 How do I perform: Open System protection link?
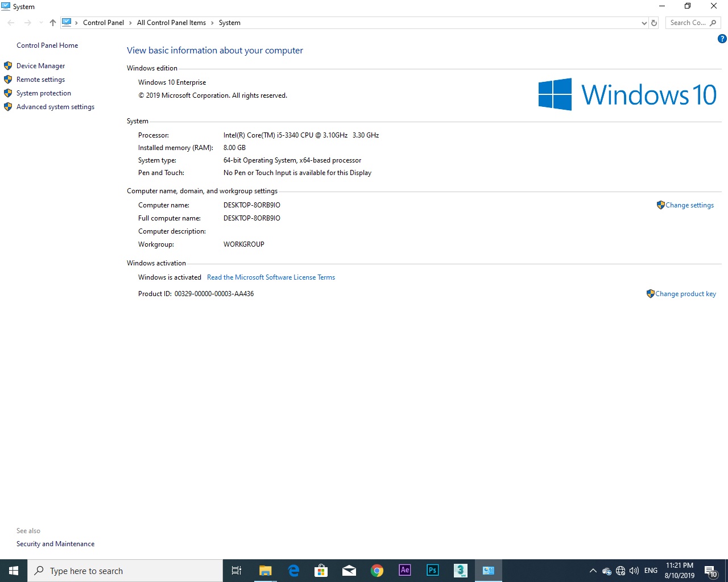(x=44, y=93)
